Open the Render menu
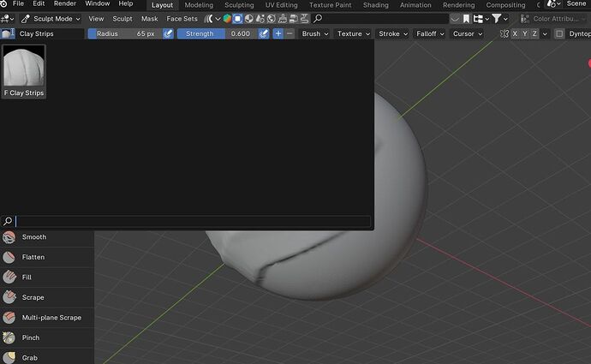Screen dimensions: 591x364 (65, 3)
